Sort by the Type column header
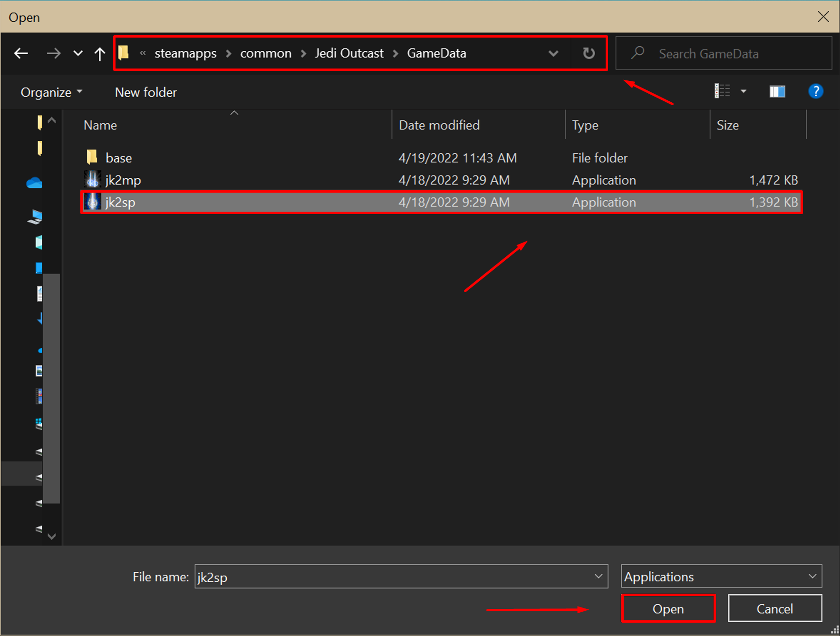 coord(585,125)
